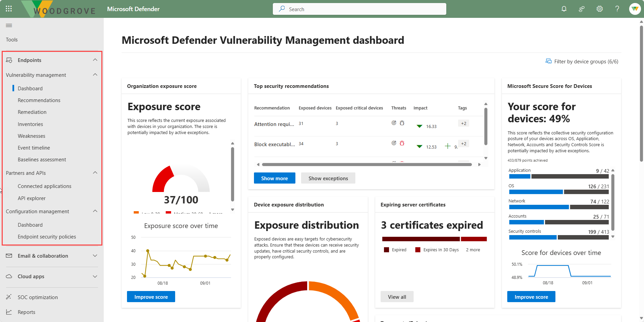The height and width of the screenshot is (322, 644).
Task: Open the feedback icon in the top bar
Action: click(582, 9)
